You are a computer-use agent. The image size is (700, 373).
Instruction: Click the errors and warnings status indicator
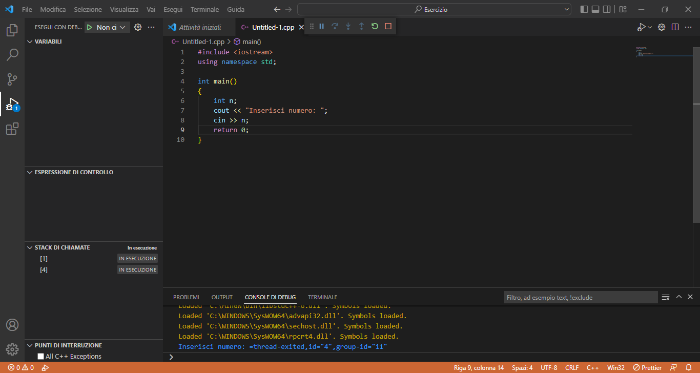coord(21,368)
